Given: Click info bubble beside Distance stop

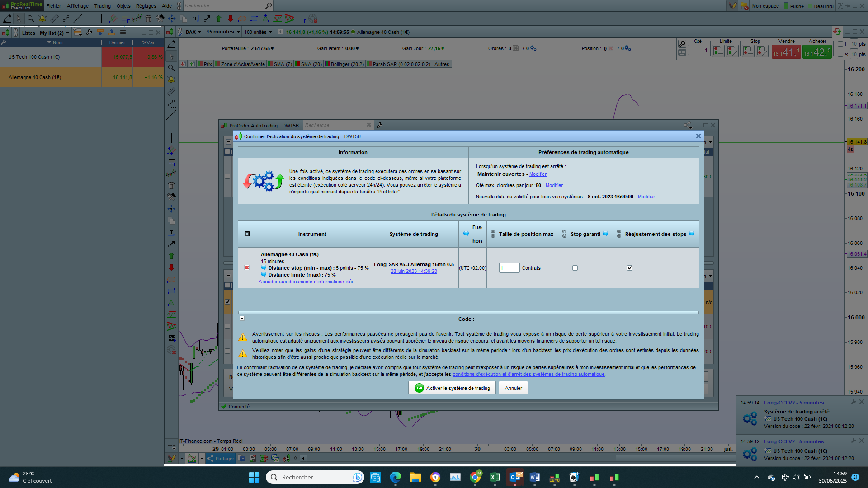Looking at the screenshot, I should click(x=264, y=267).
